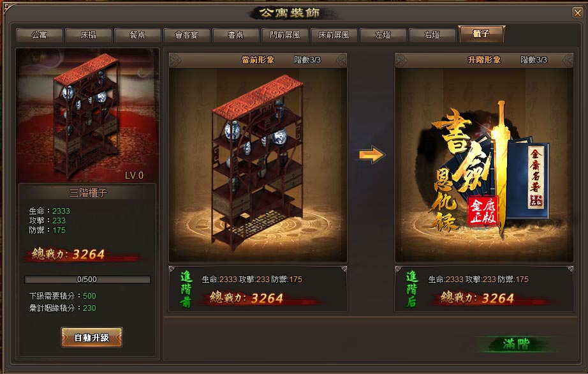The image size is (588, 374).
Task: Click the green 進階后 icon label
Action: click(412, 289)
